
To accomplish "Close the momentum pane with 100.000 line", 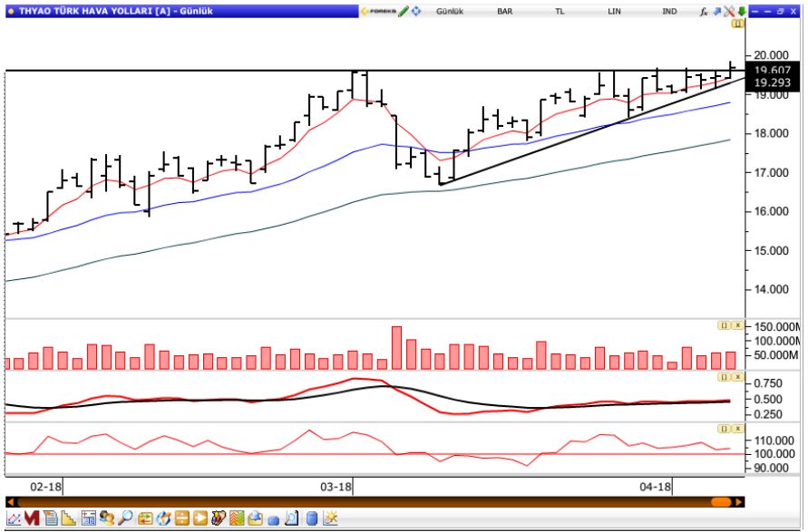I will click(738, 429).
